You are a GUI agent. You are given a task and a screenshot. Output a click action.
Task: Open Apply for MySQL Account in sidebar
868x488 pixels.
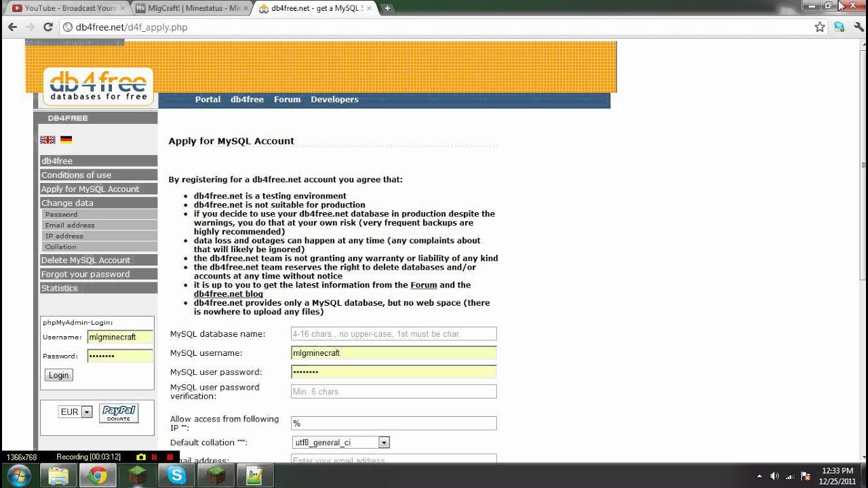[98, 189]
